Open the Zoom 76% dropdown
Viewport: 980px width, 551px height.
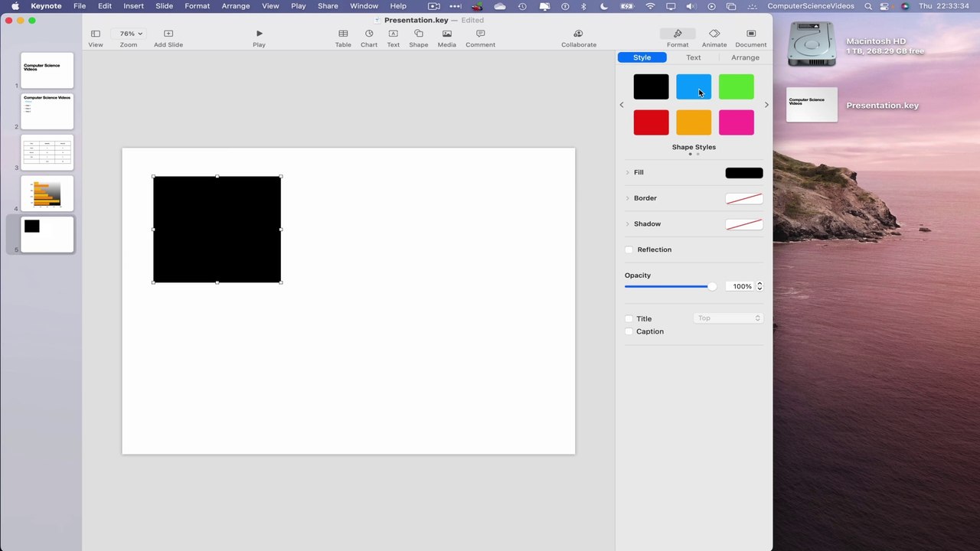(129, 34)
